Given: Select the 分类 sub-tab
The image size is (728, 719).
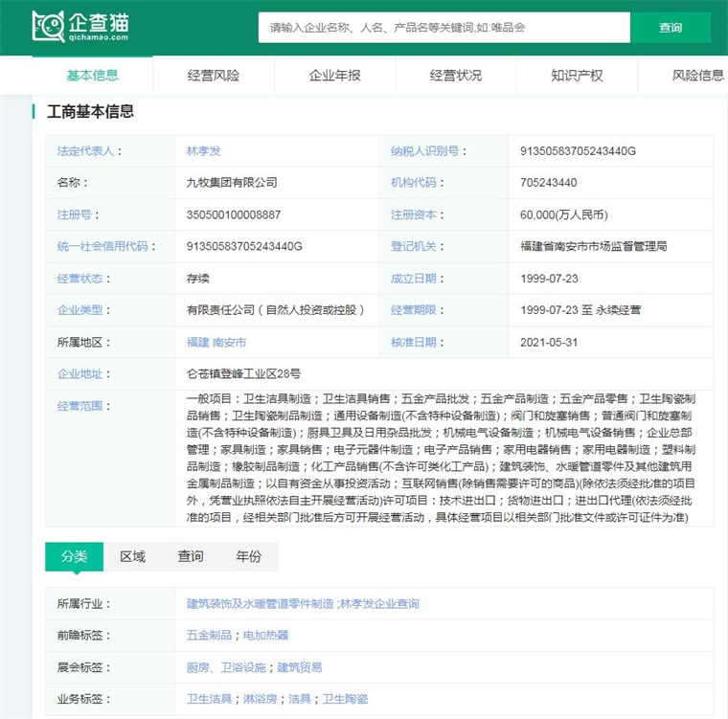Looking at the screenshot, I should click(x=74, y=556).
